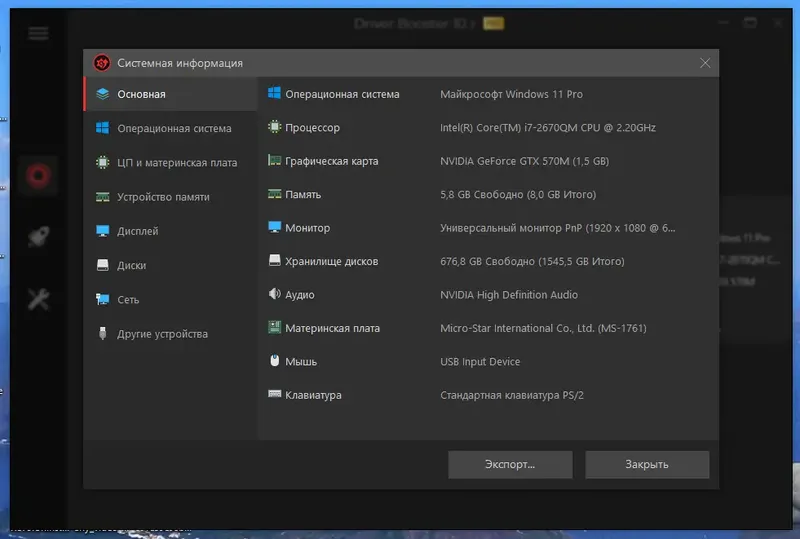Select the Майкрософт Windows 11 Pro value

(x=511, y=94)
